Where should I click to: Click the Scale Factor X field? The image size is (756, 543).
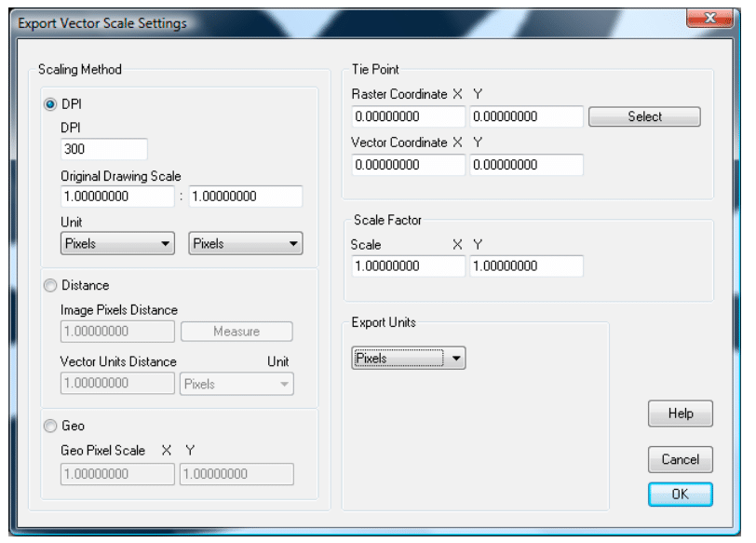click(x=410, y=266)
